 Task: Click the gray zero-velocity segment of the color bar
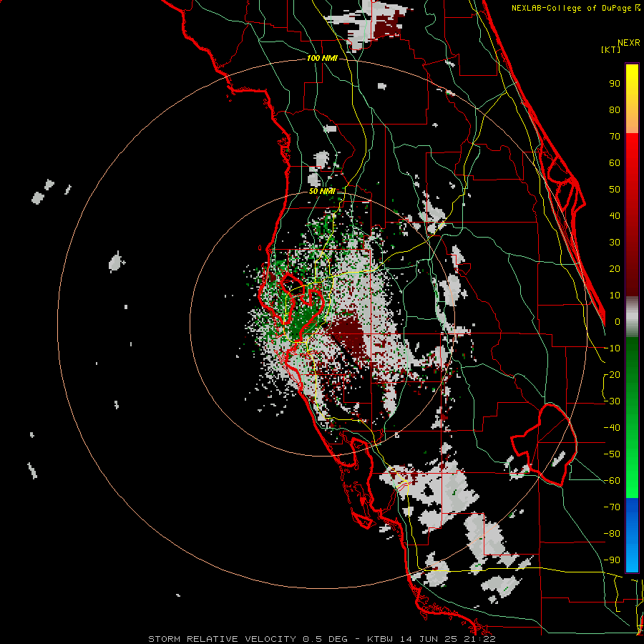(632, 316)
